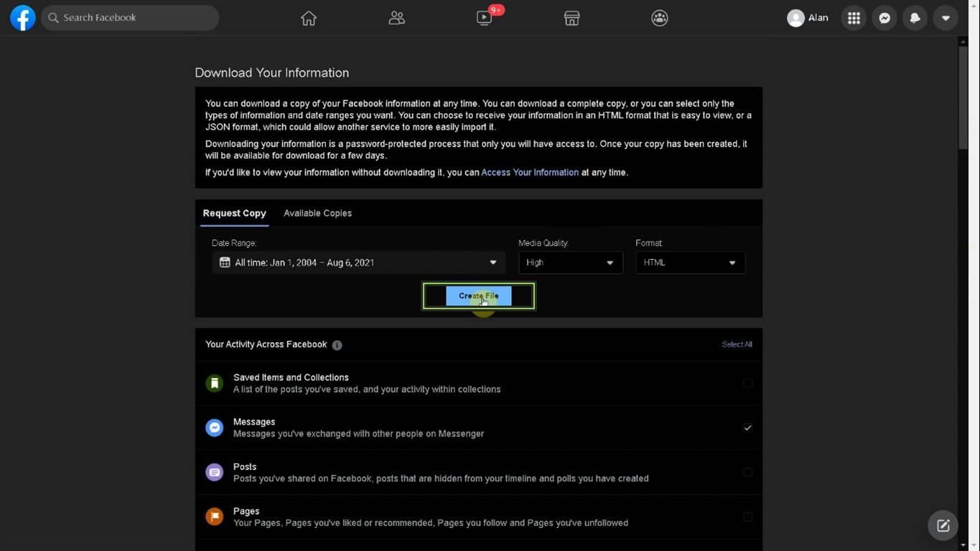The image size is (980, 551).
Task: Click the Facebook logo icon
Action: [23, 17]
